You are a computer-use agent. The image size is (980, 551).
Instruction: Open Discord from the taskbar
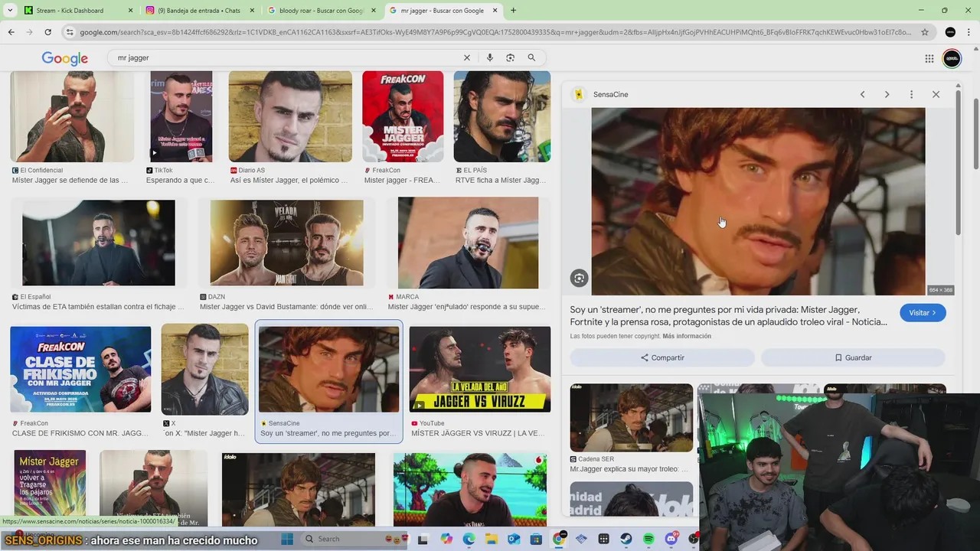(671, 540)
